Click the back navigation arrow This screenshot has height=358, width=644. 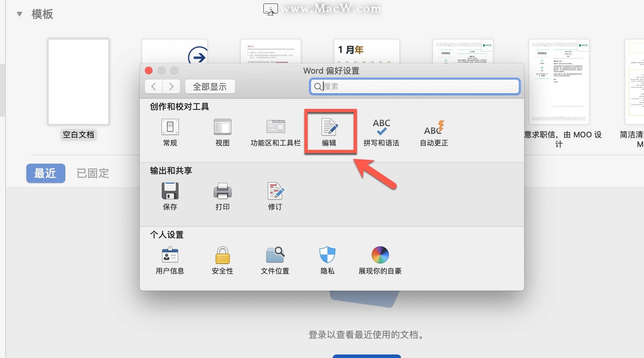click(x=153, y=86)
